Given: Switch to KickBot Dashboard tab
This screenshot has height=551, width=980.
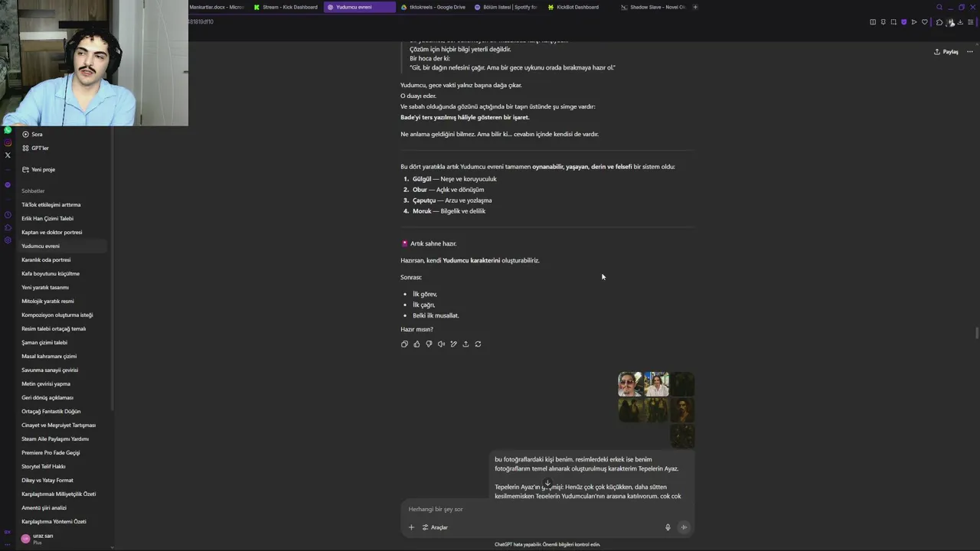Looking at the screenshot, I should click(x=578, y=7).
